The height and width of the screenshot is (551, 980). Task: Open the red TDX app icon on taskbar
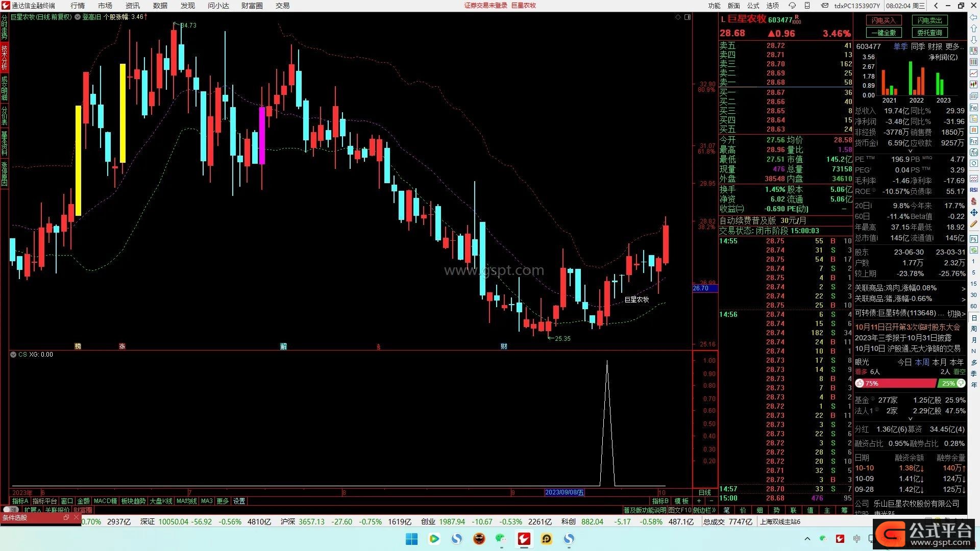[x=524, y=539]
